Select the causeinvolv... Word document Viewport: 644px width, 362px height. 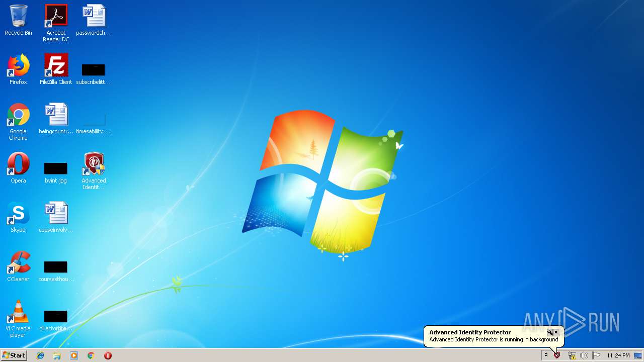coord(56,217)
